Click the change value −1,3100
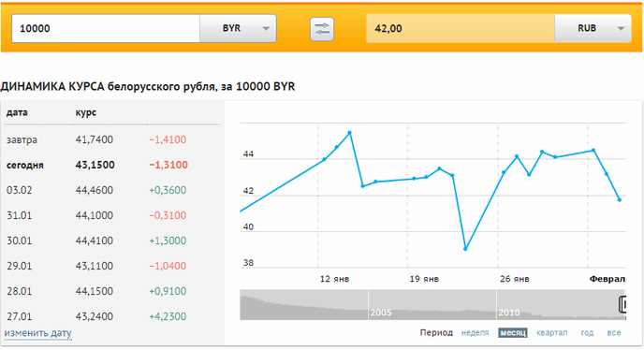 click(168, 165)
